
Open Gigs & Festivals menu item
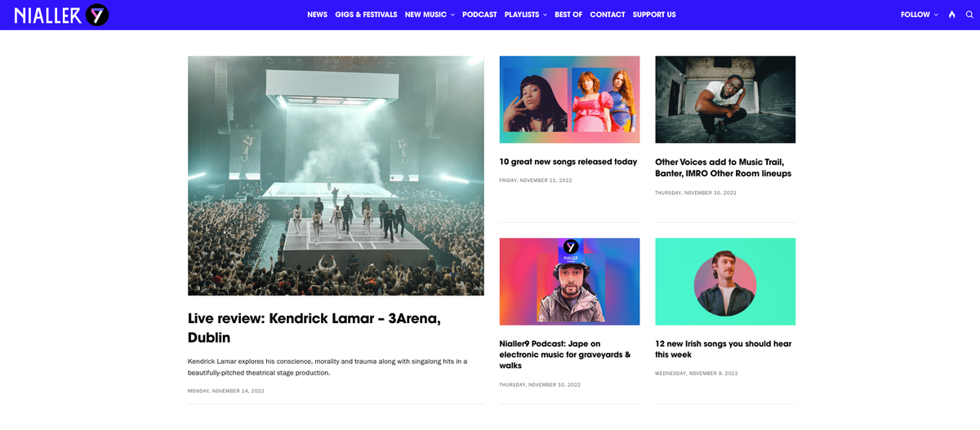(366, 15)
